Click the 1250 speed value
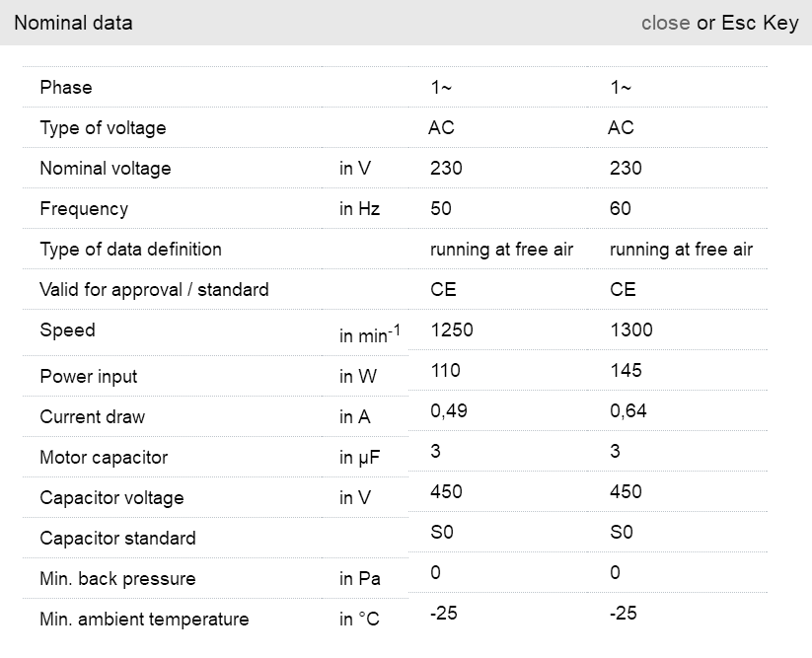The image size is (812, 658). (452, 330)
